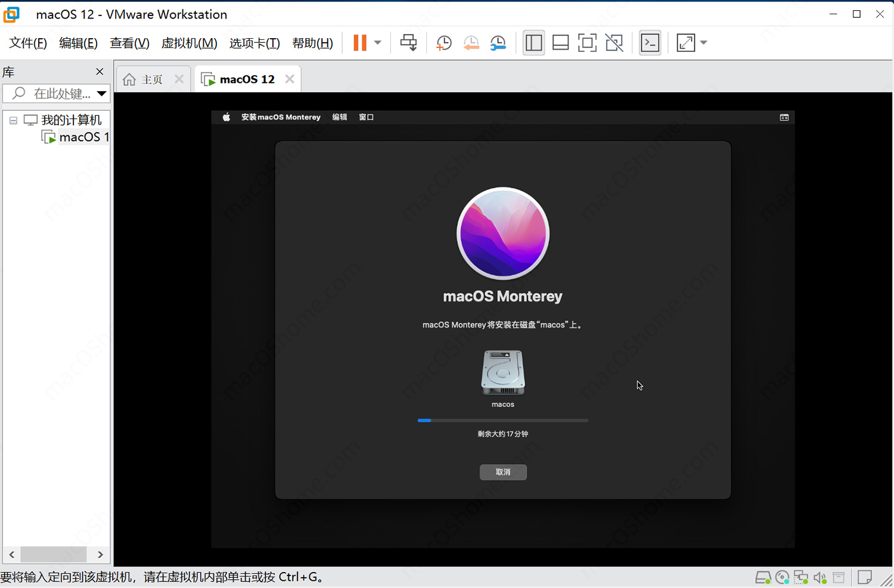Enter full screen mode icon
The width and height of the screenshot is (894, 588).
click(587, 43)
